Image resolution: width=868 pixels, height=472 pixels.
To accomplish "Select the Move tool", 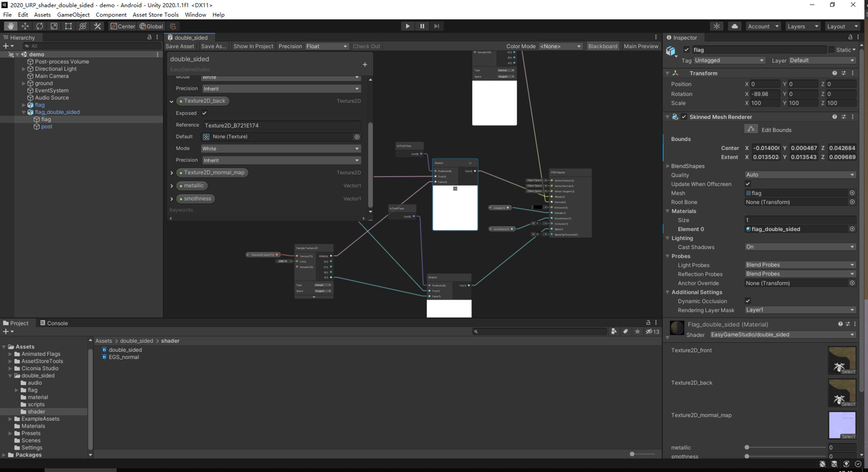I will pos(25,26).
